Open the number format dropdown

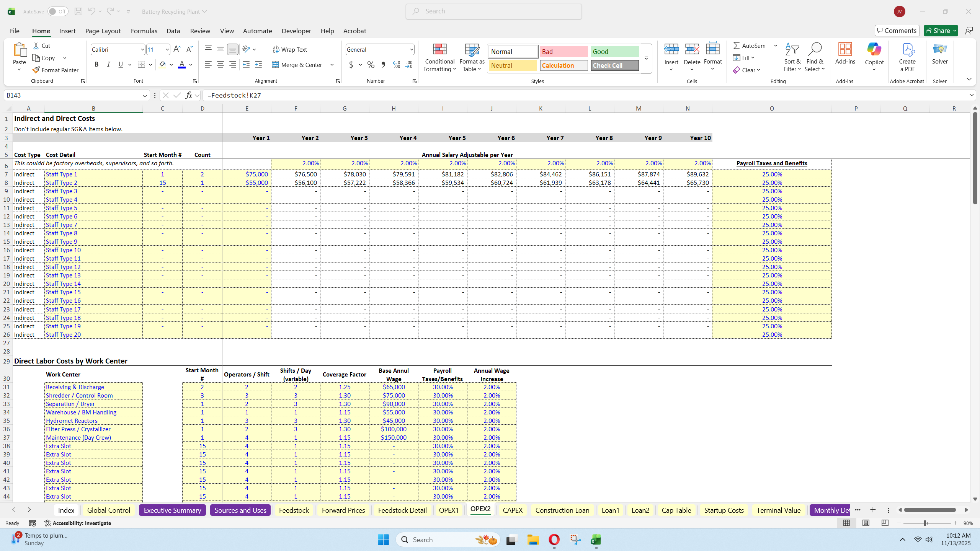point(411,49)
